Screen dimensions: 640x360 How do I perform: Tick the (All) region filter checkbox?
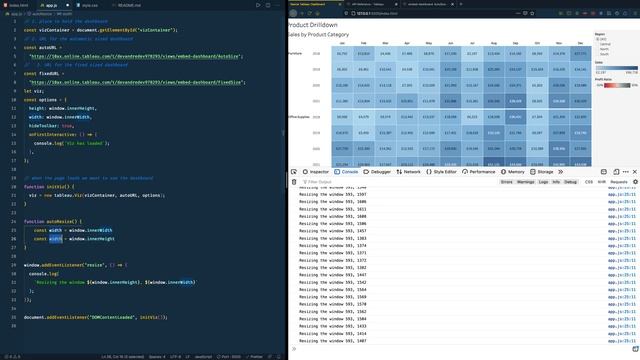tap(598, 39)
